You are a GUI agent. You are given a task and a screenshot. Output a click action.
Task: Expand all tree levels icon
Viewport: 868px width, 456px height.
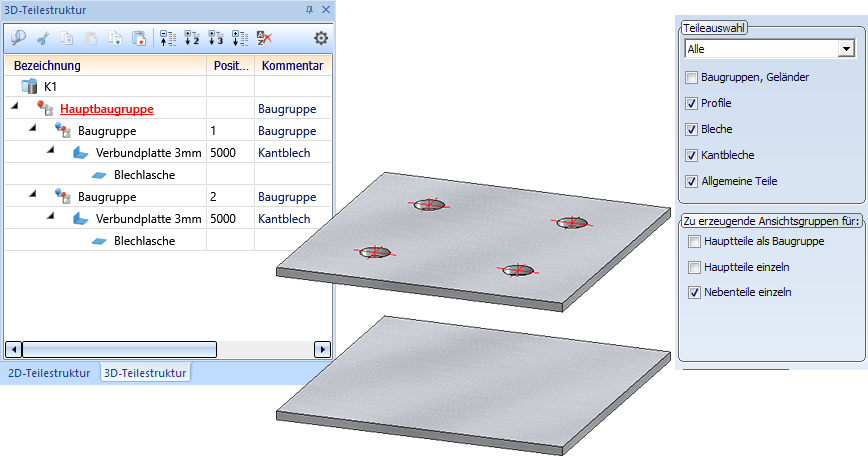(240, 38)
